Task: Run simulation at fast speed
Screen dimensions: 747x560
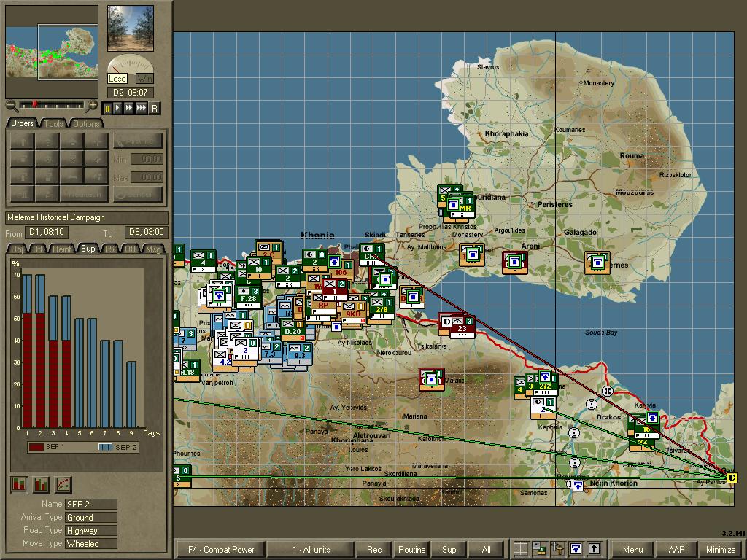Action: click(x=128, y=108)
